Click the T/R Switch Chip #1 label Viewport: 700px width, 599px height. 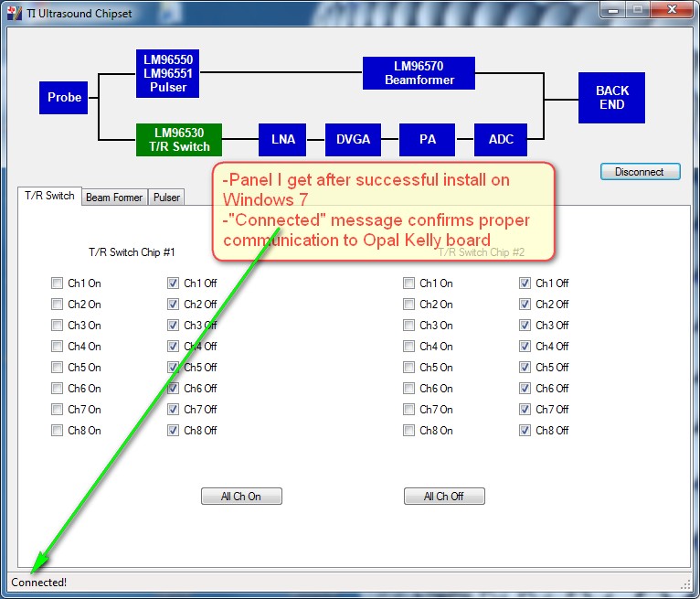click(x=132, y=252)
